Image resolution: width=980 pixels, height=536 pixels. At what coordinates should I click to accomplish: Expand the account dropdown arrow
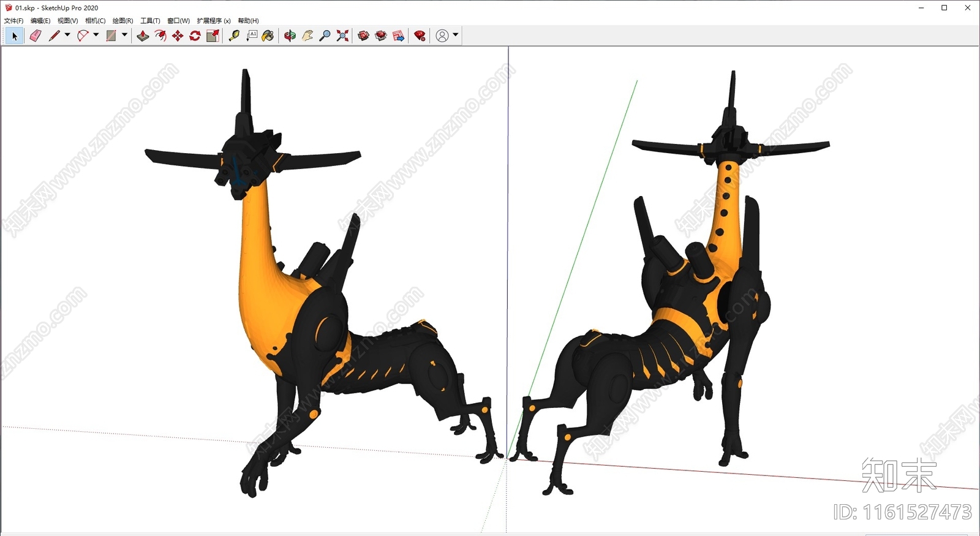coord(455,35)
